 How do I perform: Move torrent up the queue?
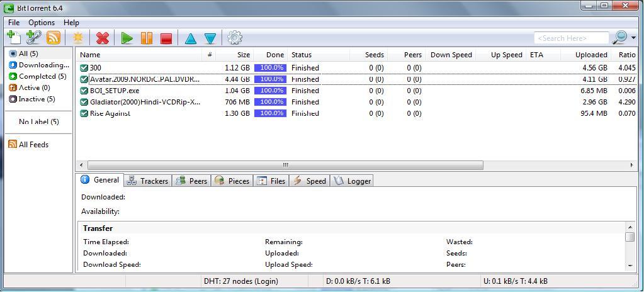click(x=191, y=38)
